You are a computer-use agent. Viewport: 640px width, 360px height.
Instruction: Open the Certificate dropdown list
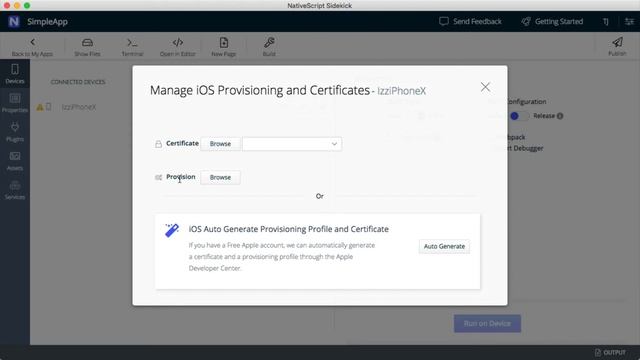tap(292, 144)
